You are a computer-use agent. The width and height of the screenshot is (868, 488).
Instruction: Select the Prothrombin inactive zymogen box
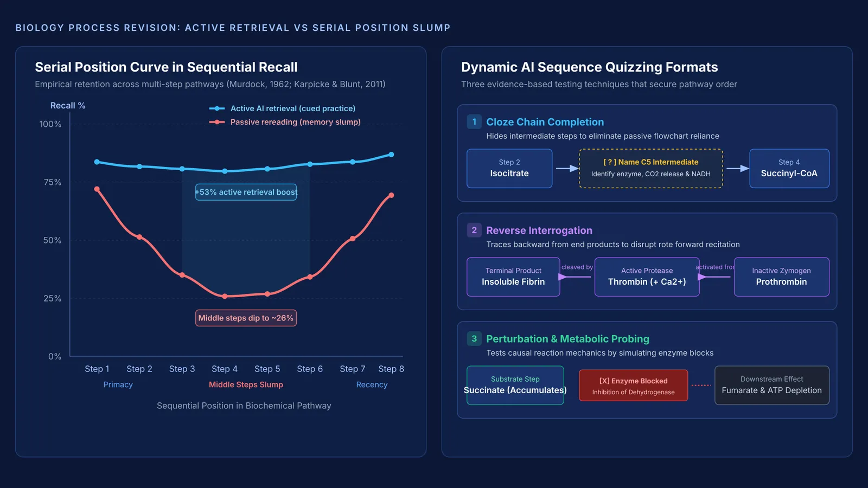click(781, 277)
